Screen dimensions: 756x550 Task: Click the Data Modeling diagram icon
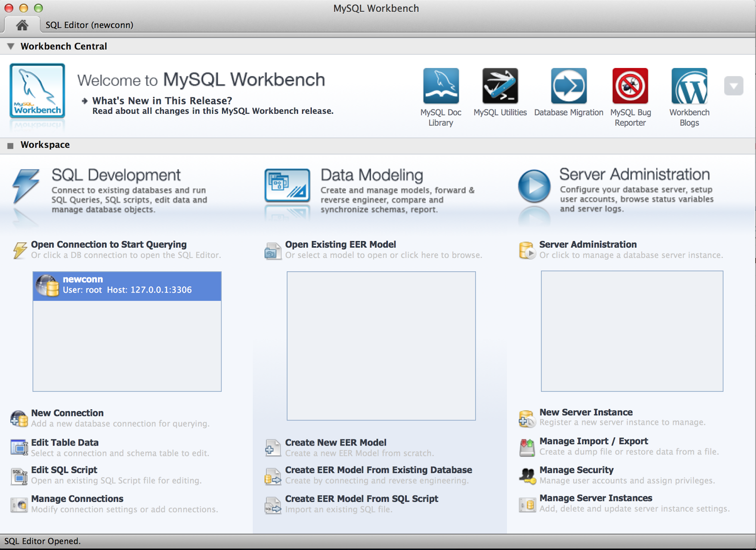click(x=287, y=186)
